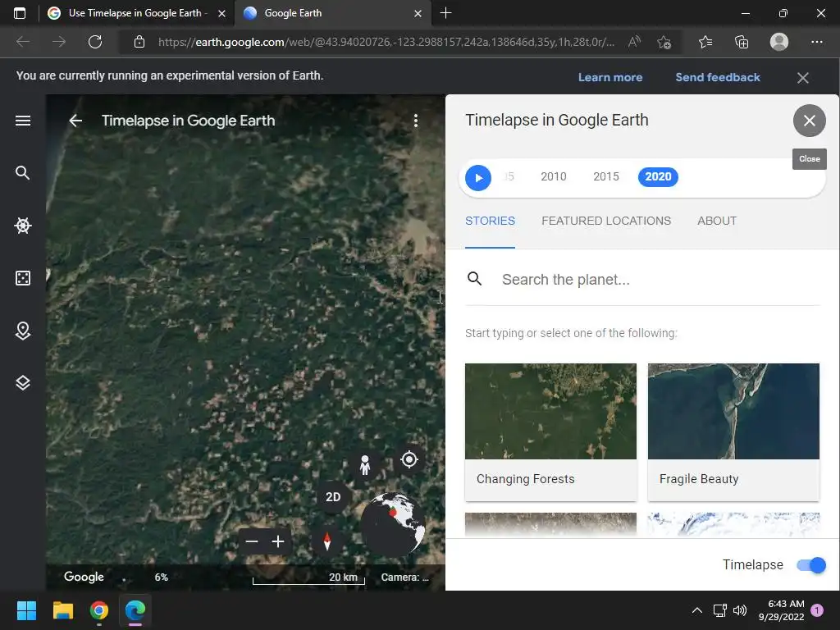Viewport: 840px width, 630px height.
Task: Select the 2020 year marker
Action: 658,177
